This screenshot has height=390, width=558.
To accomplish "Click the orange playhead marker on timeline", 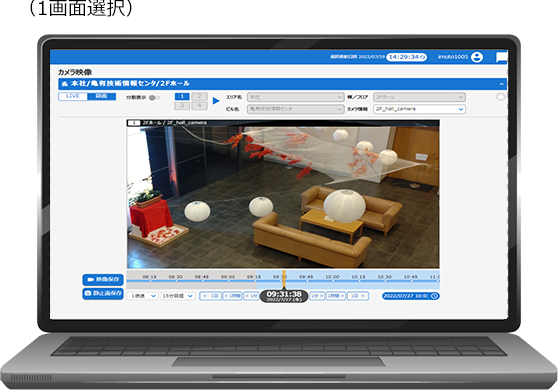I will pos(284,280).
